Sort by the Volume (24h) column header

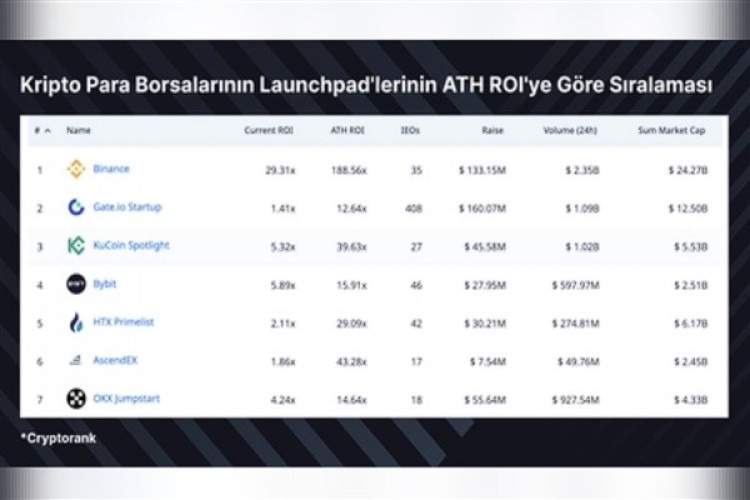(x=570, y=130)
